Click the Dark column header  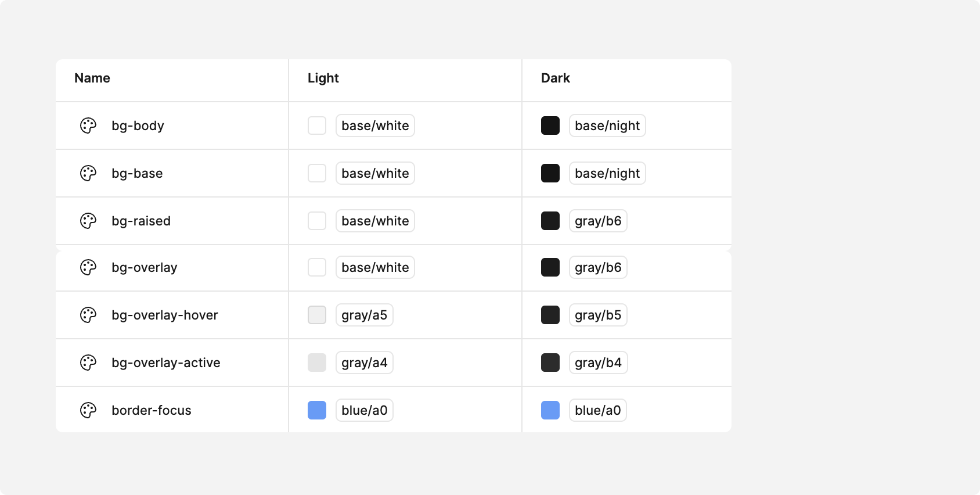(555, 78)
